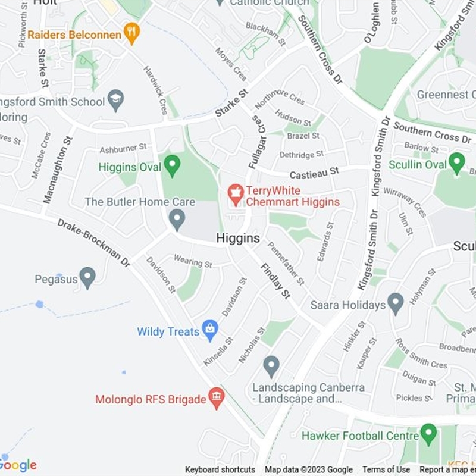Click the TerryWhite Chemmart Higgins pharmacy pin
476x476 pixels.
tap(236, 195)
